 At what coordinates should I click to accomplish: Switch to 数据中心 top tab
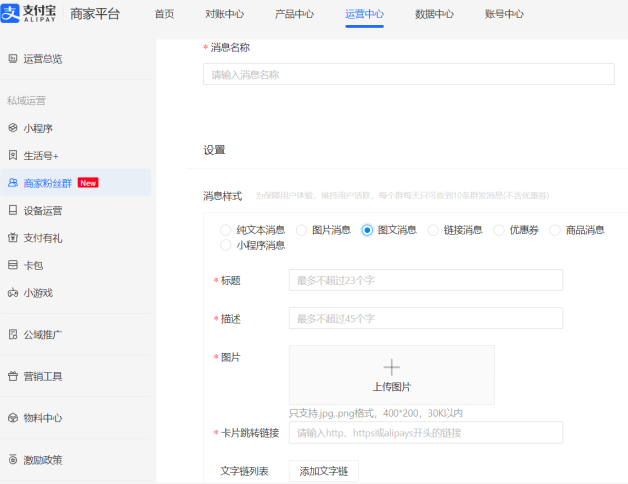click(x=434, y=15)
